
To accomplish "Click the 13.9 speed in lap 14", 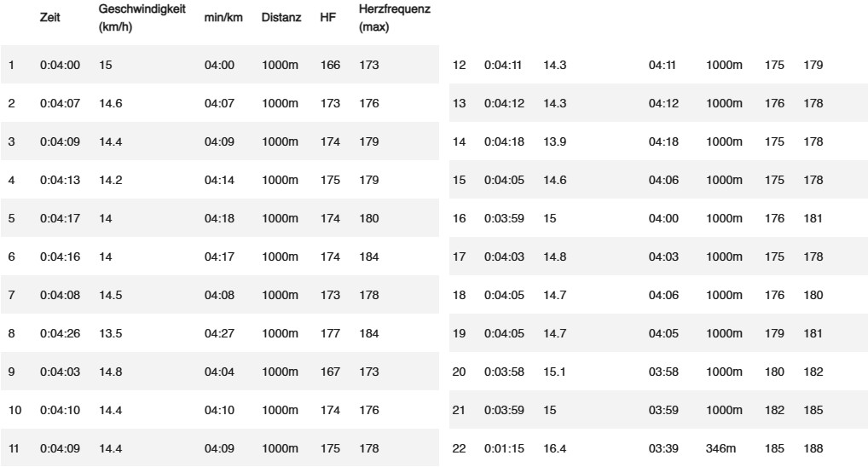I will (x=555, y=141).
